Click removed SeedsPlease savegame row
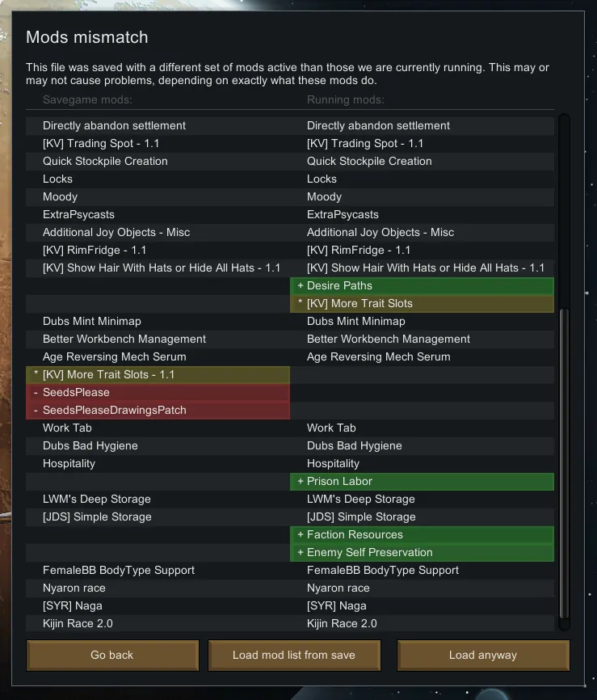This screenshot has height=700, width=597. pos(158,392)
